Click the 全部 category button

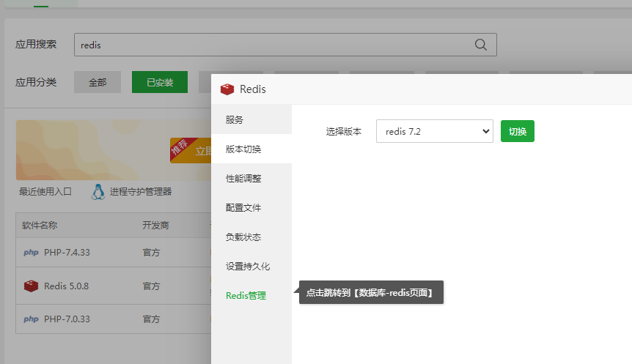pos(98,82)
